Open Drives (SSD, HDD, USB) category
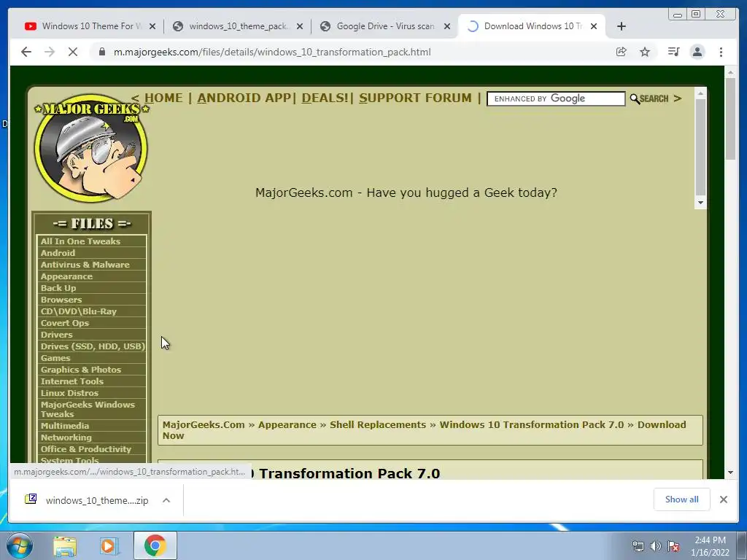This screenshot has height=560, width=747. 91,346
